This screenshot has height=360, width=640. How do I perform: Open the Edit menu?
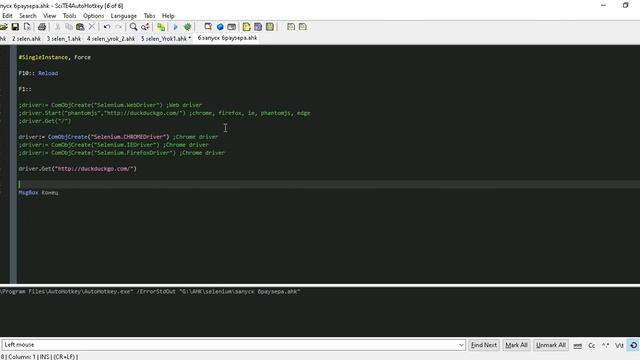point(7,16)
